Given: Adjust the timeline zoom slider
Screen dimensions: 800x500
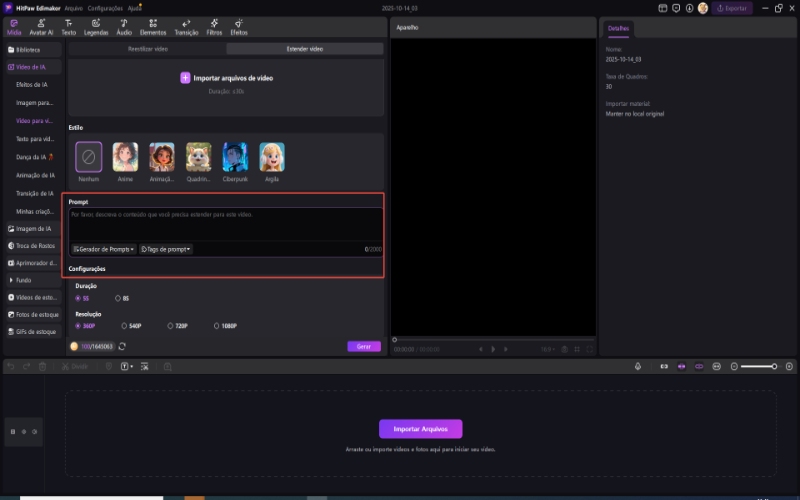Looking at the screenshot, I should 759,366.
